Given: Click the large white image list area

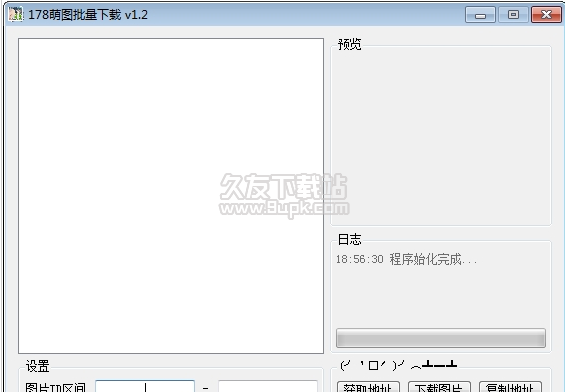Looking at the screenshot, I should point(171,196).
